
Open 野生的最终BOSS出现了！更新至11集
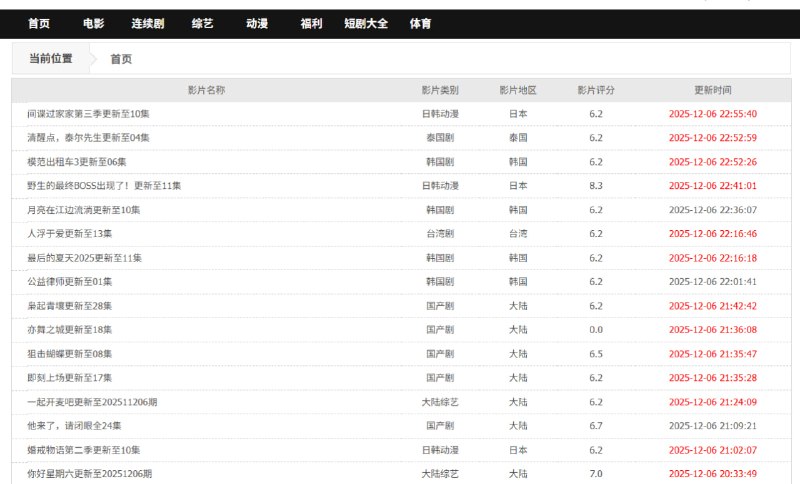point(104,186)
